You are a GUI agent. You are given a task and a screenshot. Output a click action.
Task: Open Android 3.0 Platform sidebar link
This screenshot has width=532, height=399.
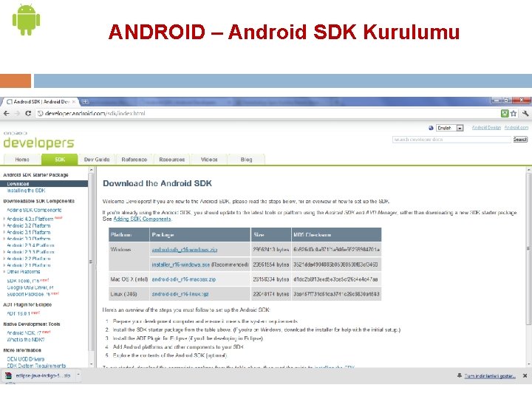(29, 239)
